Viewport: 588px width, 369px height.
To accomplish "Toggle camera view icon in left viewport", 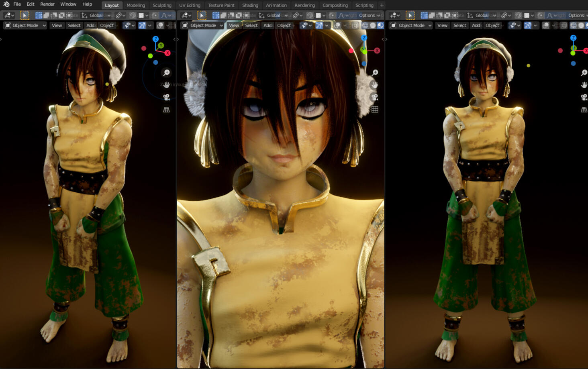I will 166,97.
